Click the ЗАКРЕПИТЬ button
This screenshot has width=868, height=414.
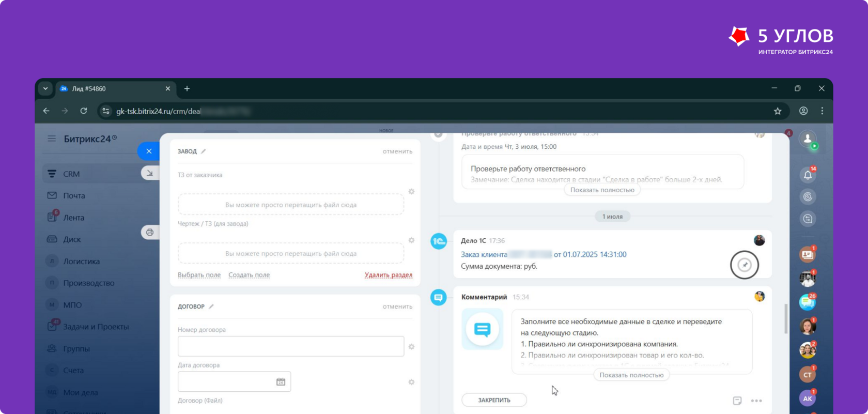pos(494,400)
